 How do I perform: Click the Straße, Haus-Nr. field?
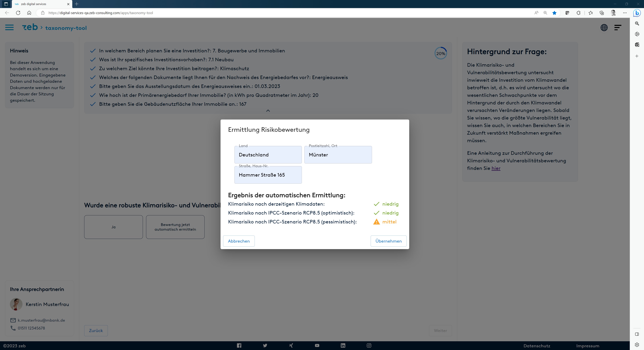(x=268, y=175)
